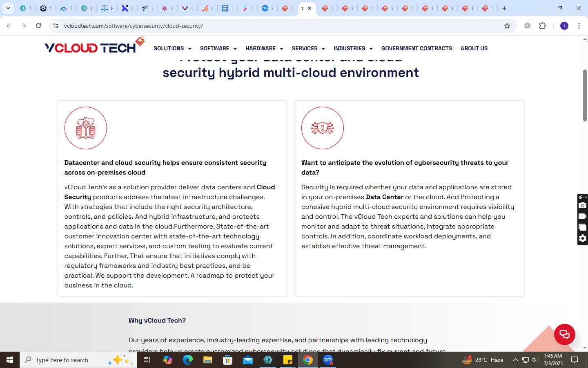Switch to the first browser tab
Image resolution: width=588 pixels, height=368 pixels.
click(25, 8)
